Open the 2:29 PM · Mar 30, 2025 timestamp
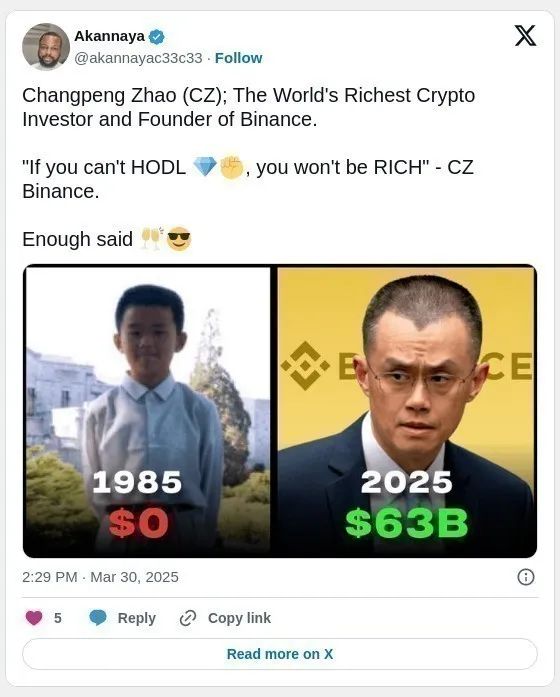 point(100,577)
